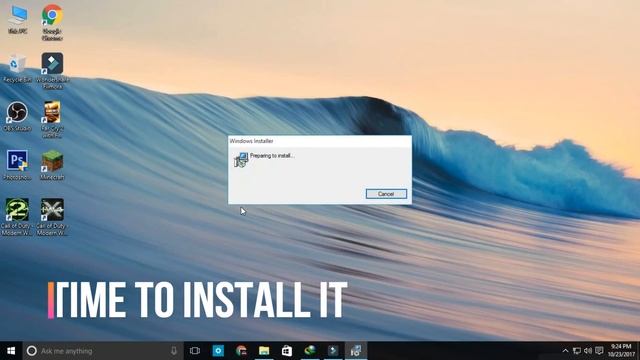Open network status tray icon
Screen dimensions: 640x360
tap(577, 351)
